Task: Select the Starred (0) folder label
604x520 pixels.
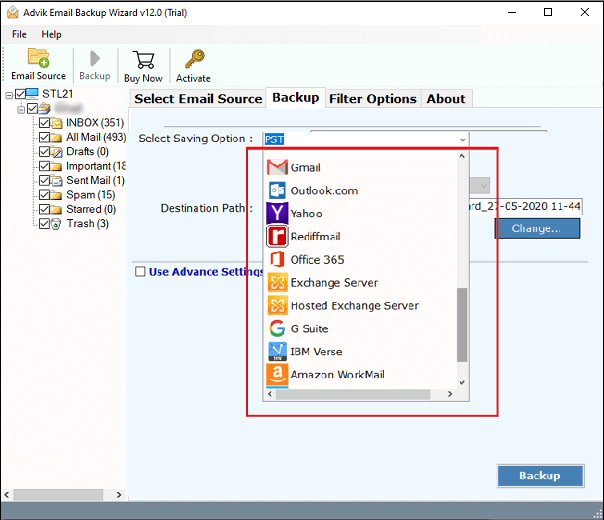Action: [x=91, y=209]
